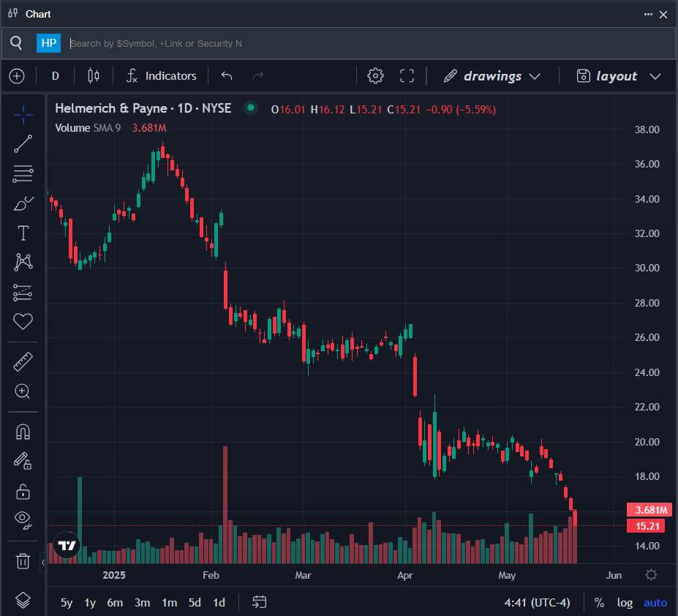
Task: Click the 3.681M volume scale label
Action: tap(649, 510)
